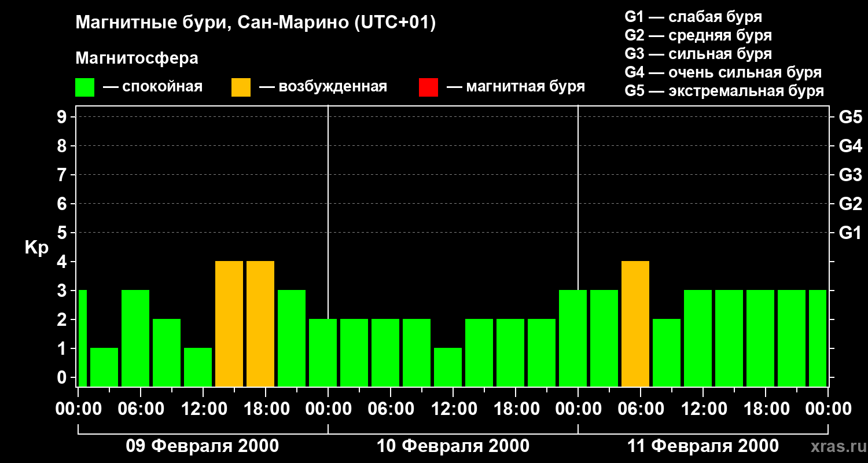Click the '09 Февраля 2000' date label
The width and height of the screenshot is (868, 463).
click(203, 446)
